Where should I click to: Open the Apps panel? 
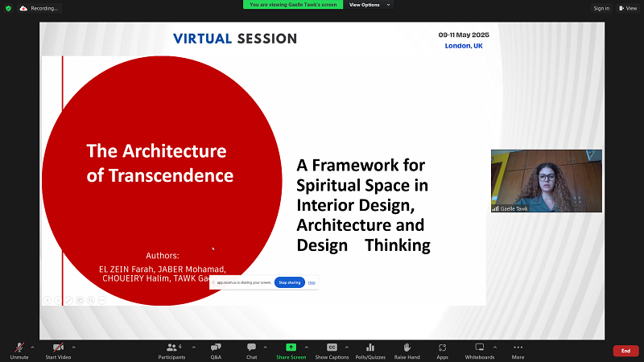(442, 350)
